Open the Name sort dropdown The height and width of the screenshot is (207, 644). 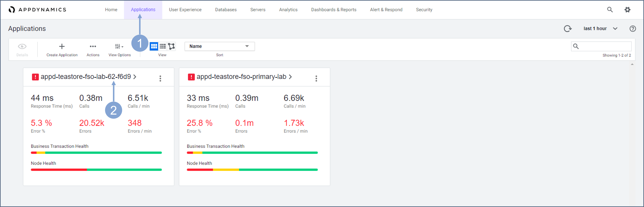point(219,46)
